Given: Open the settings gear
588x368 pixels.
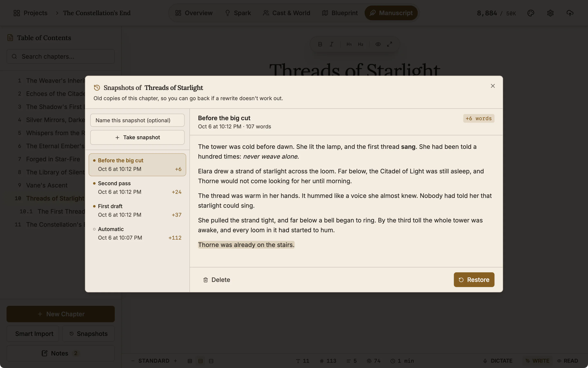Looking at the screenshot, I should (550, 13).
